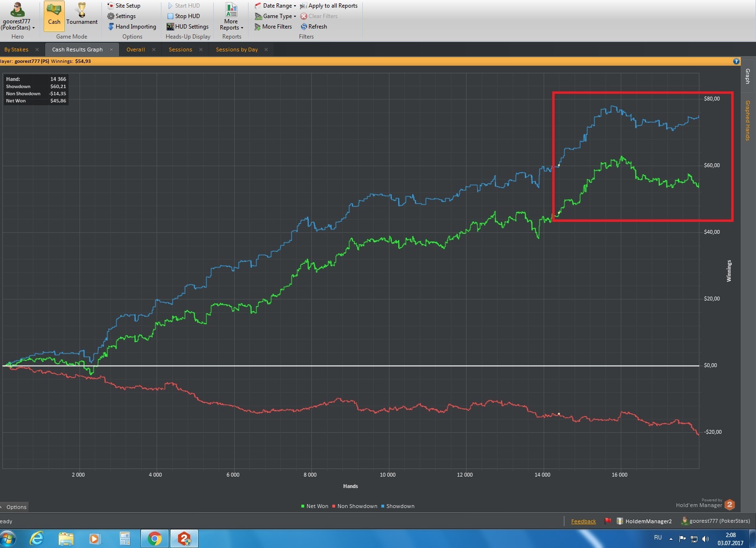Click Hand Importing icon
The width and height of the screenshot is (756, 548).
tap(111, 27)
